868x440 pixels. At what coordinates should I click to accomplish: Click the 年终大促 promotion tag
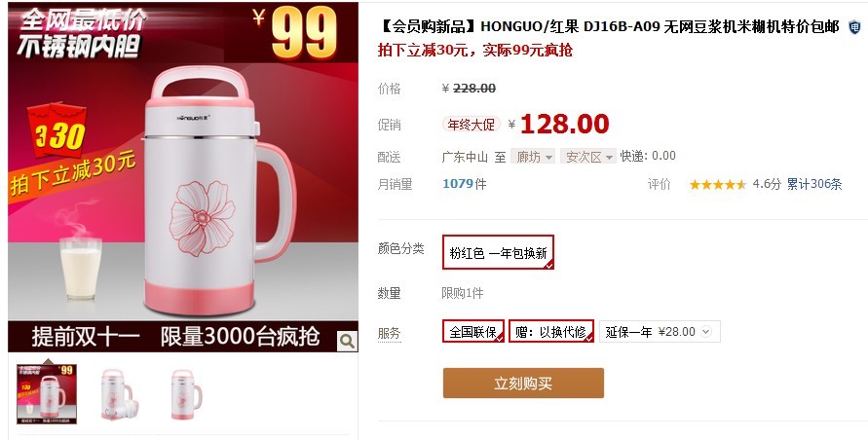point(472,124)
